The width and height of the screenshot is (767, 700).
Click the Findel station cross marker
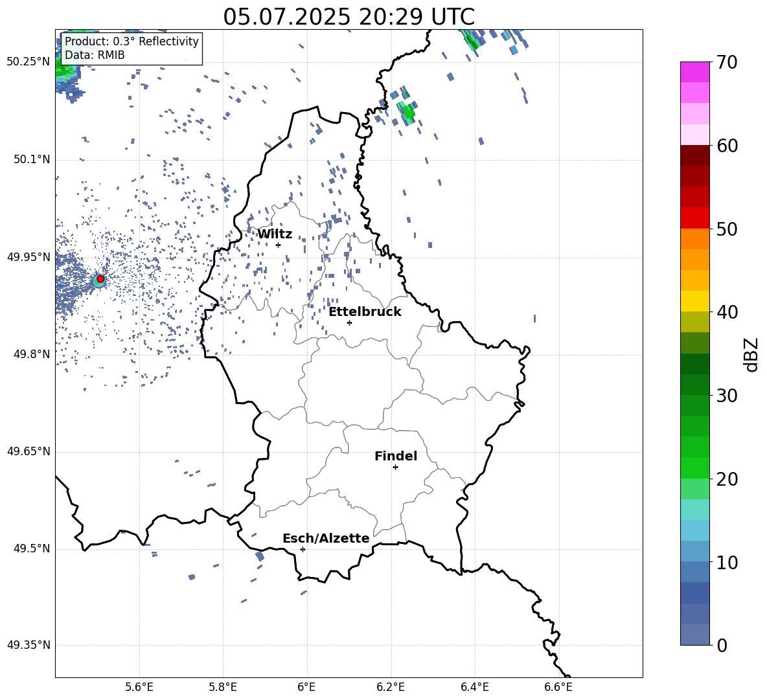[395, 468]
